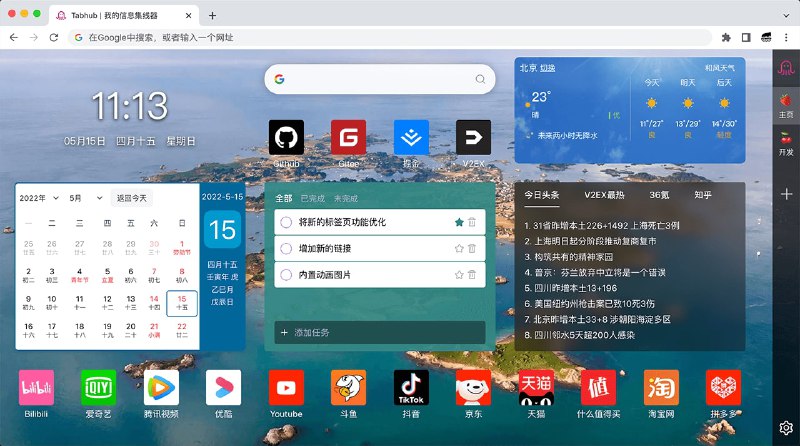Star the 增加新的链接 task
Image resolution: width=800 pixels, height=446 pixels.
click(x=459, y=248)
